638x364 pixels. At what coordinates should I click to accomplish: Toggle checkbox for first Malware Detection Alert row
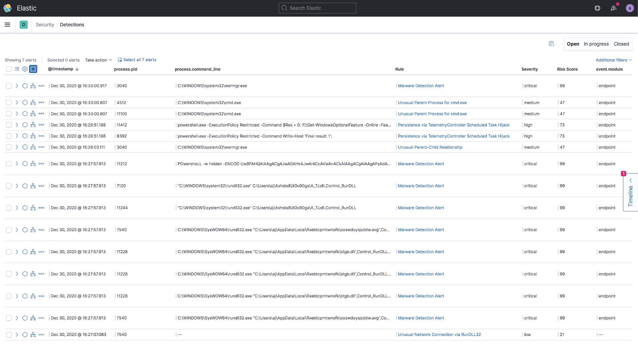8,86
